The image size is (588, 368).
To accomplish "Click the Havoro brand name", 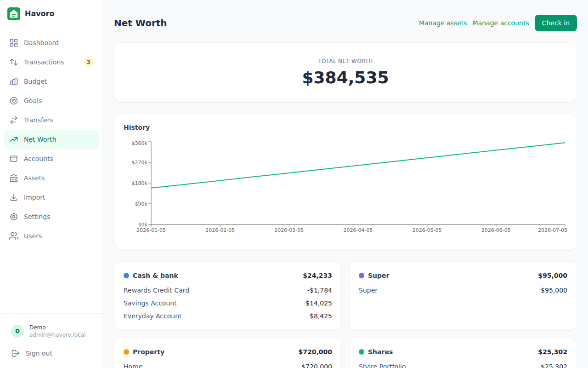I will tap(40, 14).
